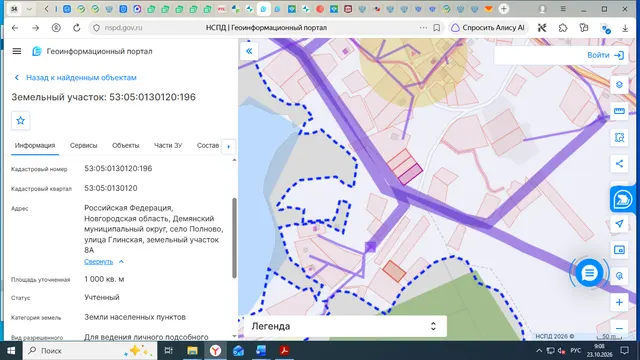Collapse the address with Свернуть link
This screenshot has width=640, height=360.
[98, 262]
